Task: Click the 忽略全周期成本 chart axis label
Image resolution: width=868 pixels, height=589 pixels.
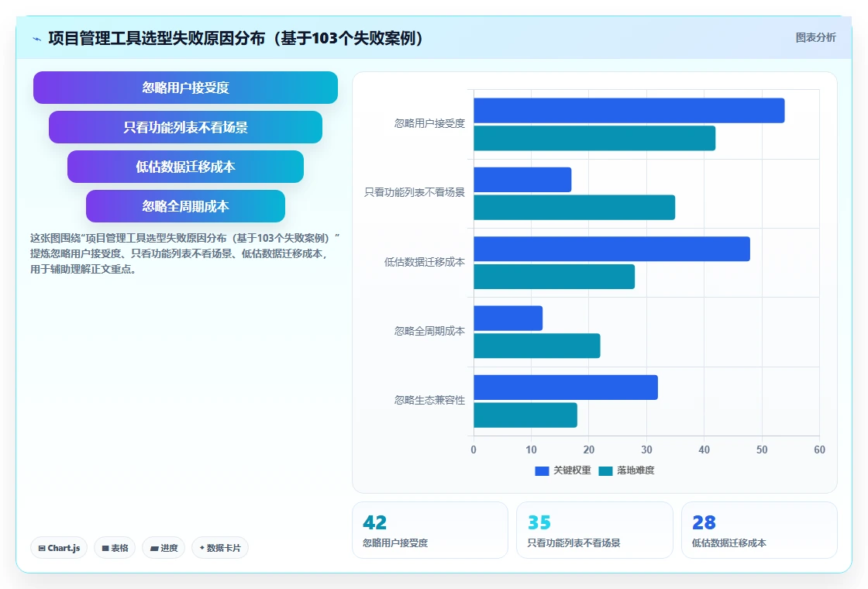Action: point(429,331)
